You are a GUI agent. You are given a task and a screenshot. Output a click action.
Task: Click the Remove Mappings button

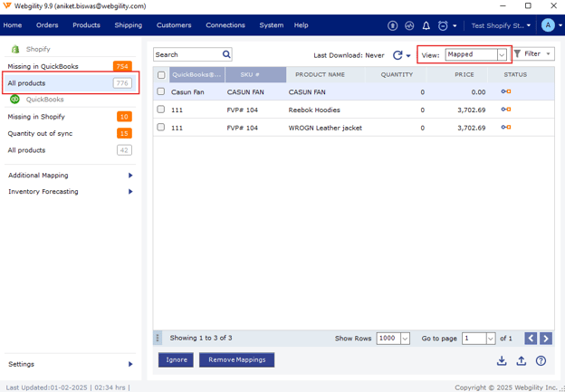(x=236, y=359)
